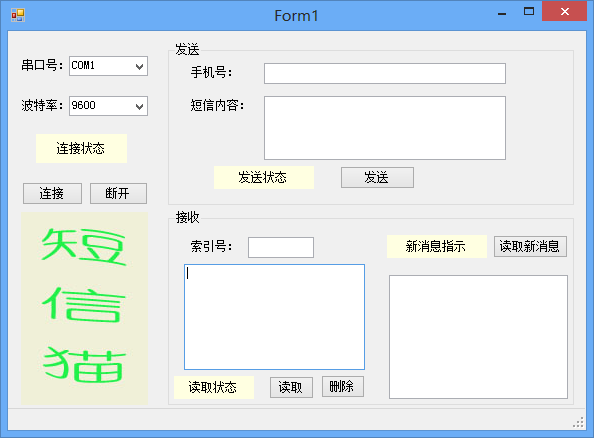
Task: Click the 读取新消息 button
Action: pos(530,247)
